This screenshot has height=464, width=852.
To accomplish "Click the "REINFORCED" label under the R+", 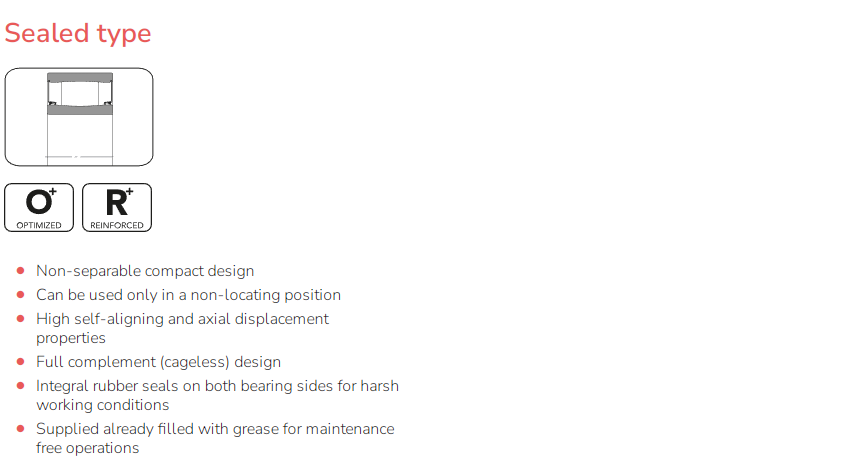I will (117, 225).
